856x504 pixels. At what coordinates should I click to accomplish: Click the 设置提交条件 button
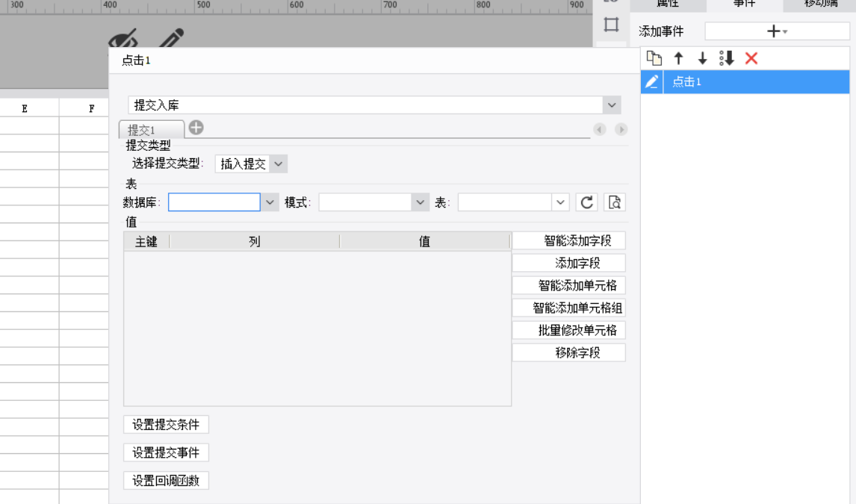[x=166, y=425]
